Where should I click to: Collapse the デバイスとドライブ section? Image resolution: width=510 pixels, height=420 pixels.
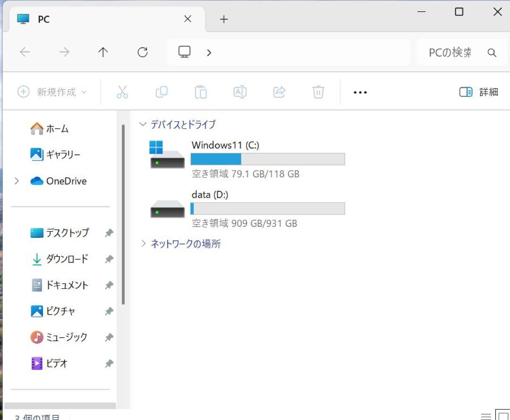(x=143, y=124)
